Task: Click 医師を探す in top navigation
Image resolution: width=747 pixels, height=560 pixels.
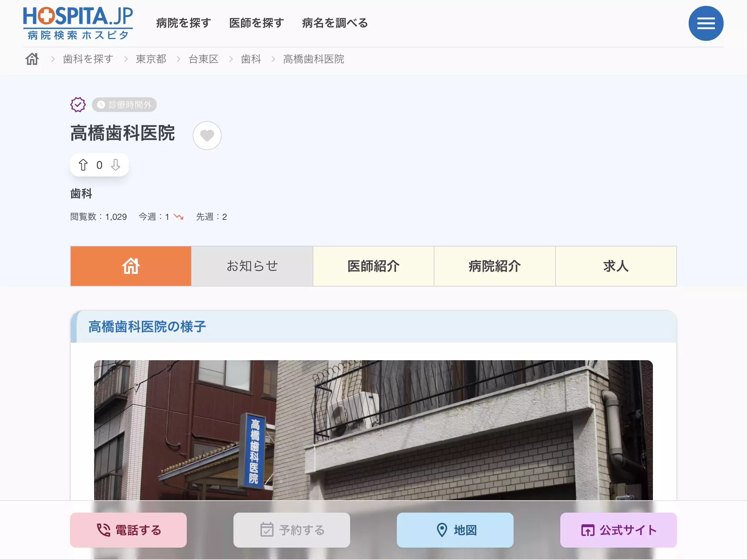Action: (x=256, y=23)
